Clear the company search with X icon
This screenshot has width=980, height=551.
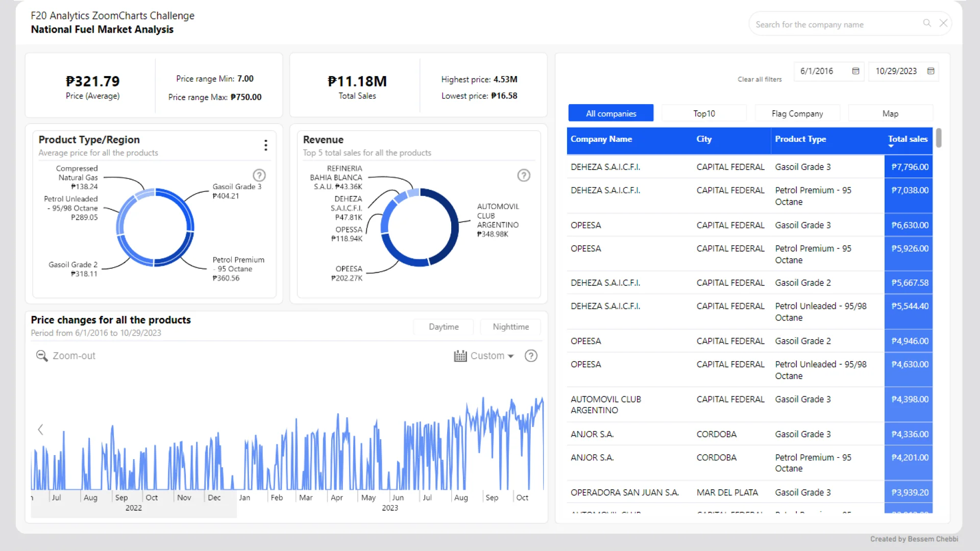coord(943,23)
